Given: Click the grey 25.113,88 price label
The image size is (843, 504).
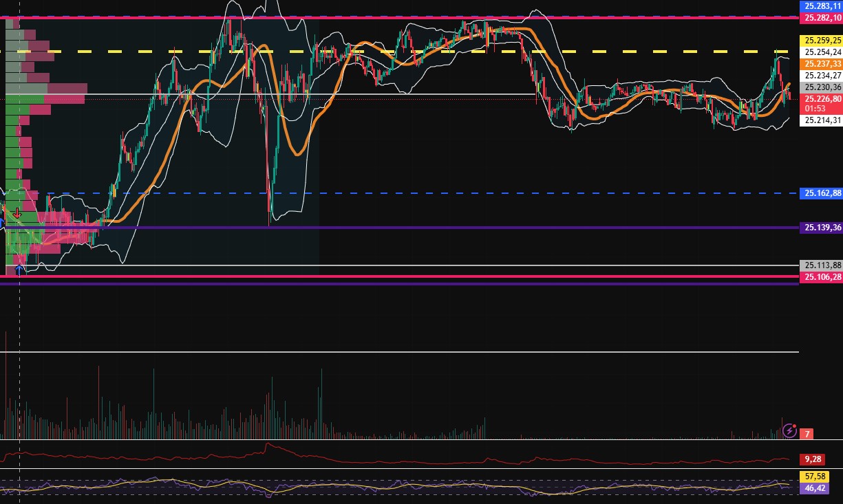Looking at the screenshot, I should (822, 265).
